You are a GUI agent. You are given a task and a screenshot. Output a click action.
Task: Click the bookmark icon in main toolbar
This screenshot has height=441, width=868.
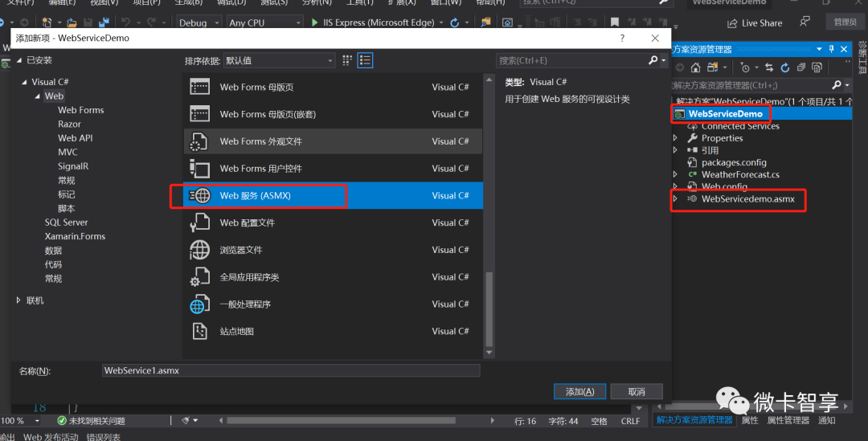tap(615, 22)
